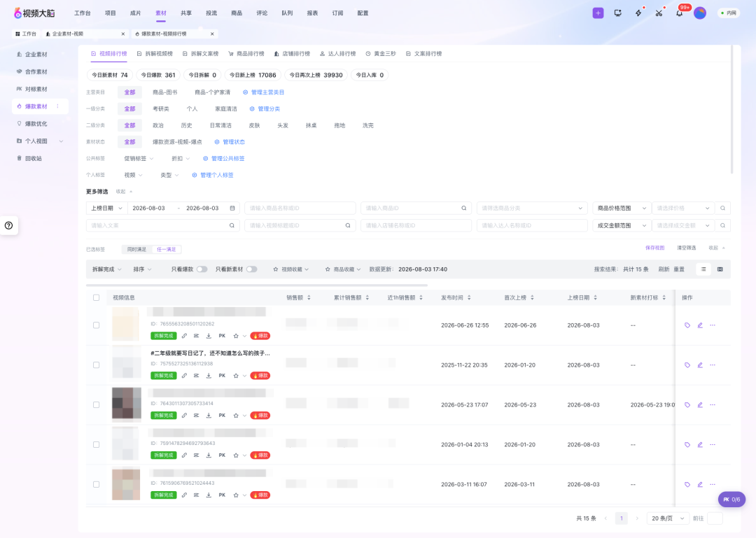756x538 pixels.
Task: Open the 成交金额范围 dropdown
Action: pos(622,225)
